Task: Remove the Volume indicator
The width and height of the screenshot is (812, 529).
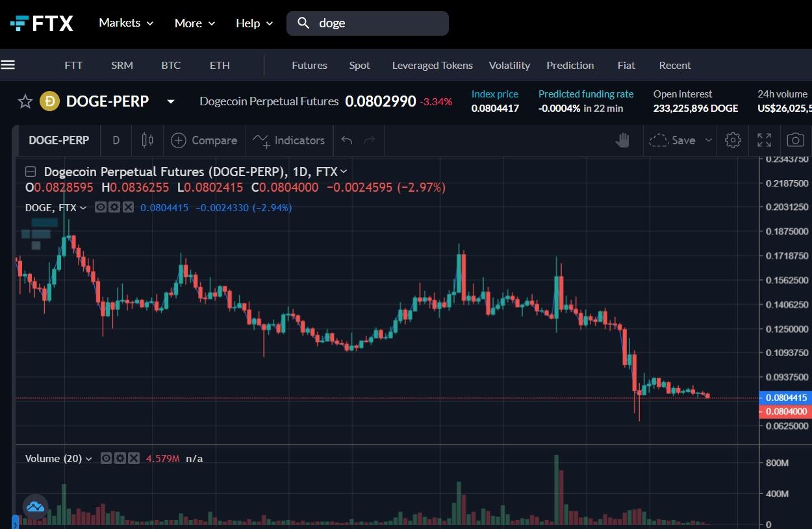Action: pos(133,459)
